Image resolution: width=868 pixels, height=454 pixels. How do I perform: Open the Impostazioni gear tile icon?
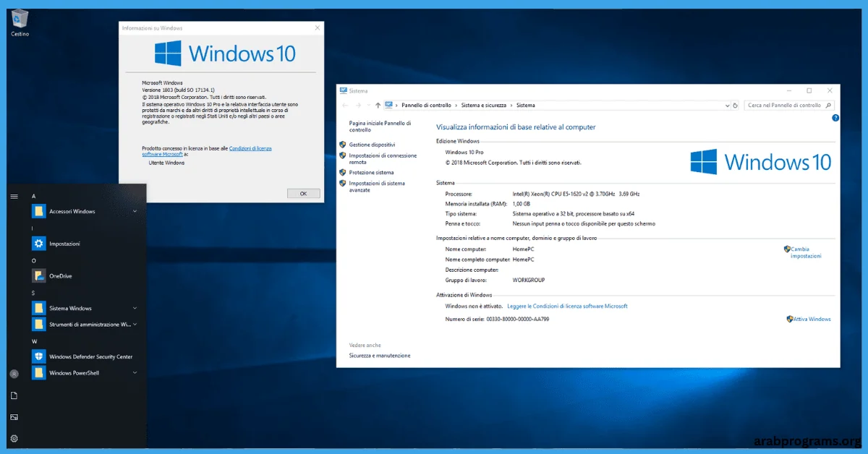[x=38, y=244]
